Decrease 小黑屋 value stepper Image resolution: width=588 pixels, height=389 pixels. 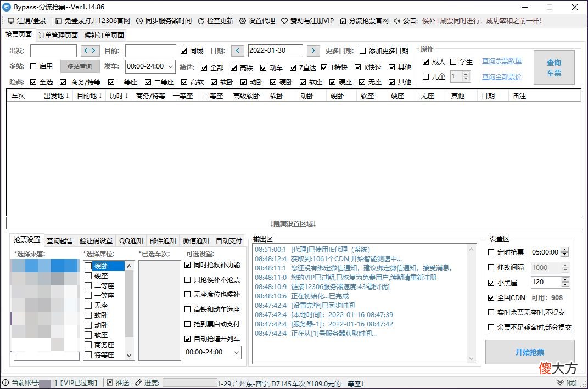[x=565, y=284]
